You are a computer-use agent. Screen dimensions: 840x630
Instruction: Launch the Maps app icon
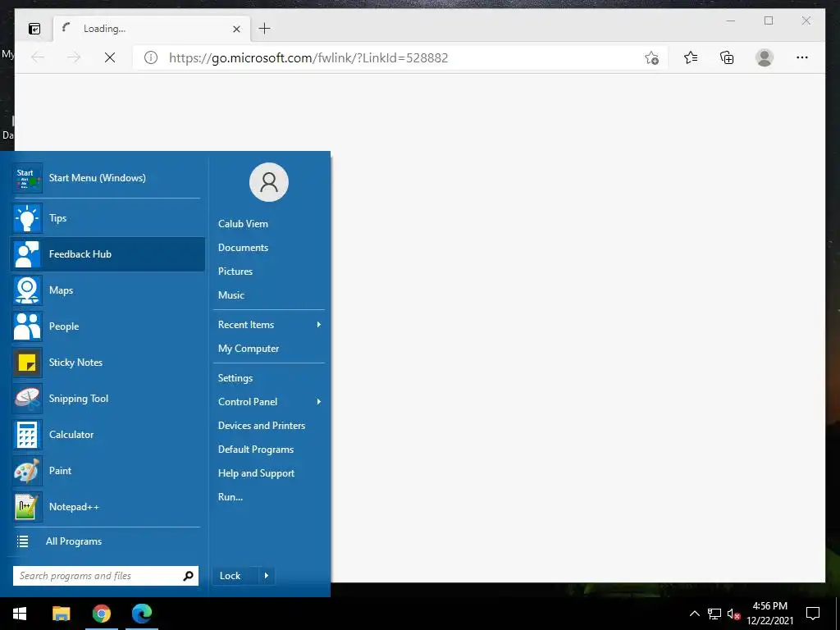27,290
